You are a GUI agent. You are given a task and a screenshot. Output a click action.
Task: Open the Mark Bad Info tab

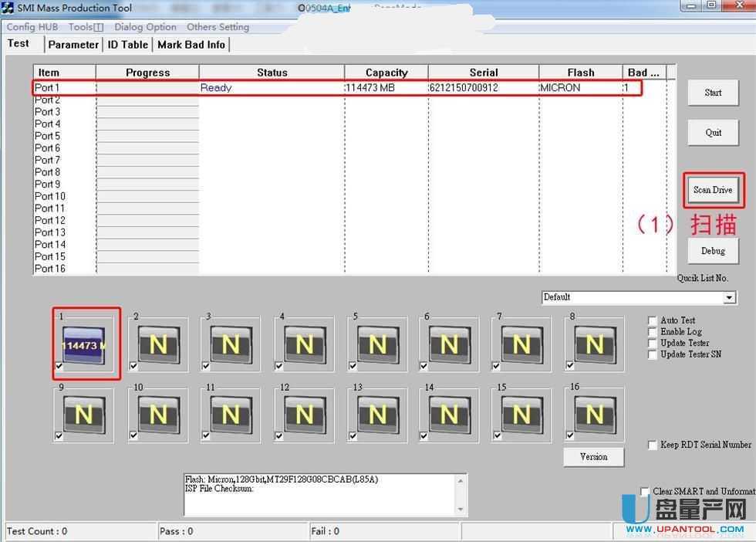tap(191, 45)
